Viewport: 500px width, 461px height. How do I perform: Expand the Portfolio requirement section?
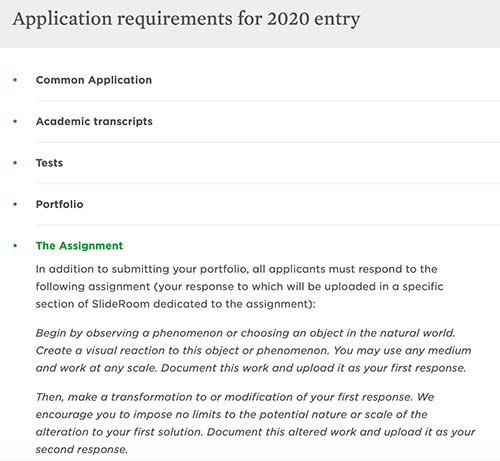59,204
